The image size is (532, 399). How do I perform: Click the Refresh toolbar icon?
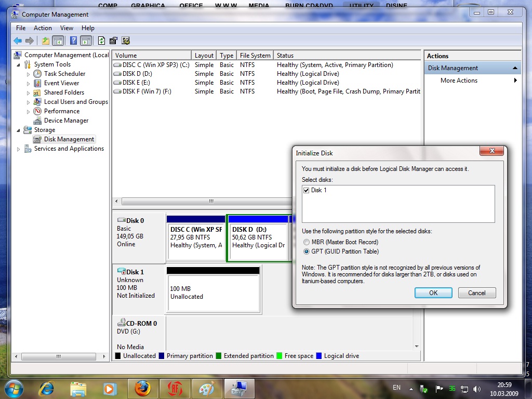coord(101,41)
